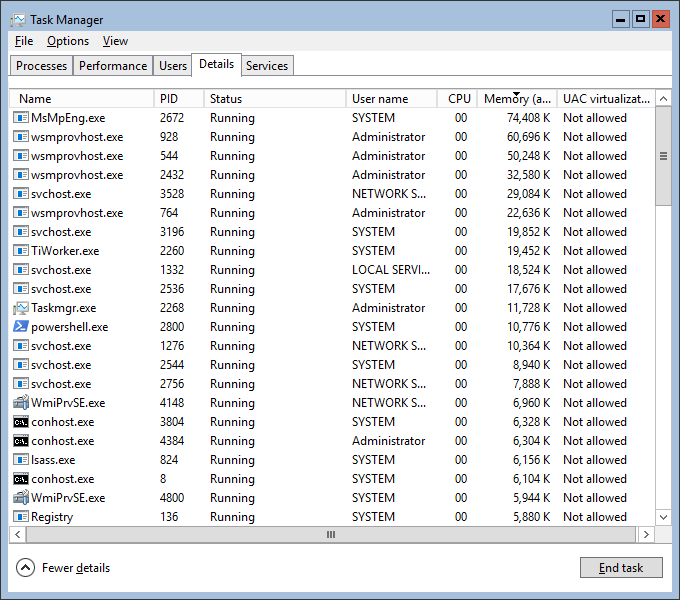
Task: Click the horizontal scrollbar thumb
Action: [331, 534]
